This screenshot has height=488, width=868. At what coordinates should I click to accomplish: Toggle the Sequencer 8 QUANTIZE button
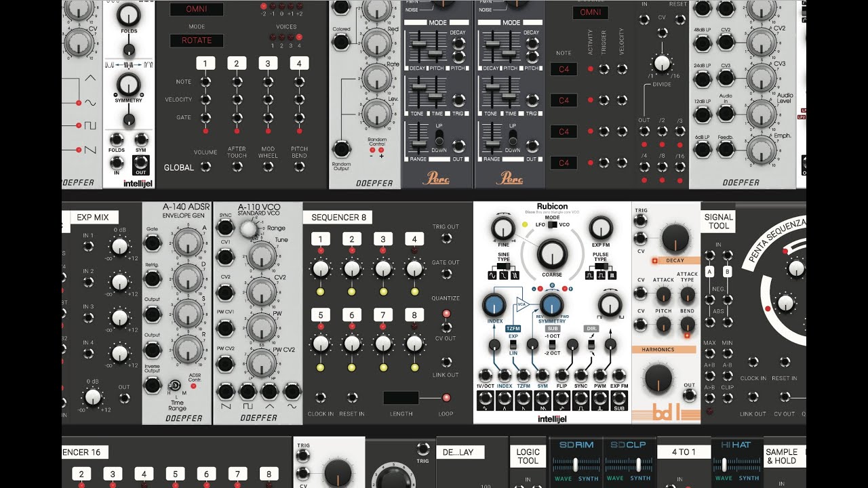coord(446,314)
